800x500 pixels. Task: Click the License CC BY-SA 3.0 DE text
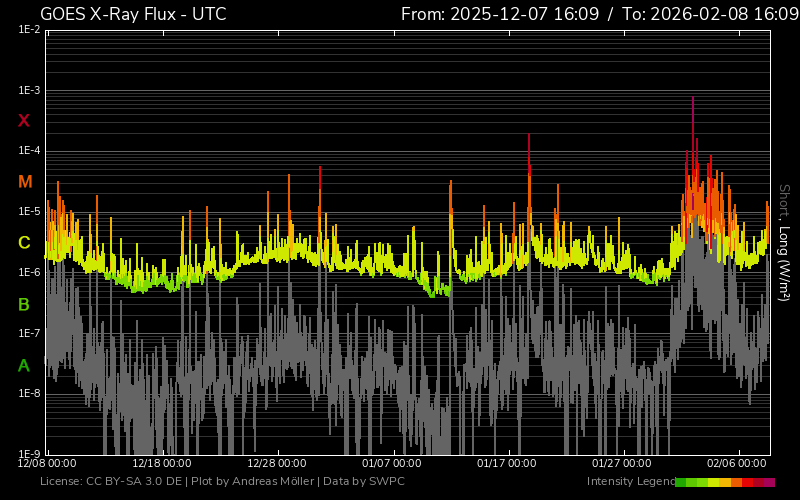[112, 482]
